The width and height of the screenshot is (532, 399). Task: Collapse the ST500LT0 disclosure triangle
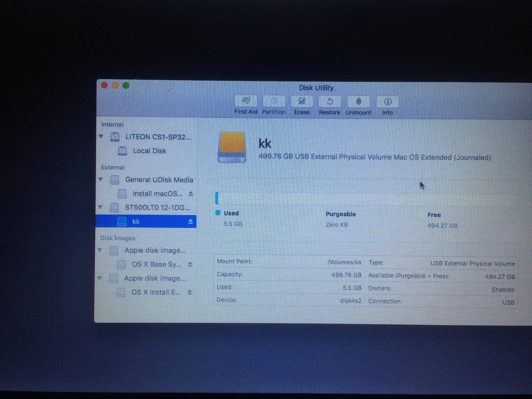click(x=101, y=207)
